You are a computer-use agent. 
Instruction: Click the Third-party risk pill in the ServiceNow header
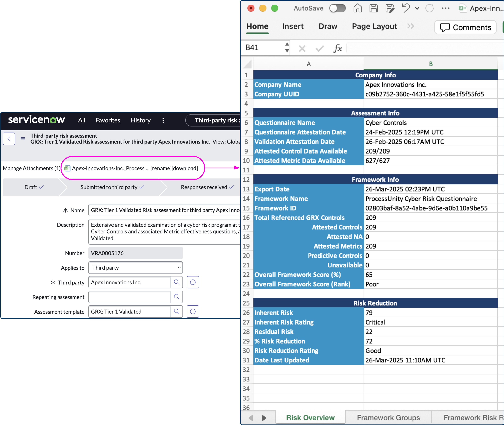[213, 120]
